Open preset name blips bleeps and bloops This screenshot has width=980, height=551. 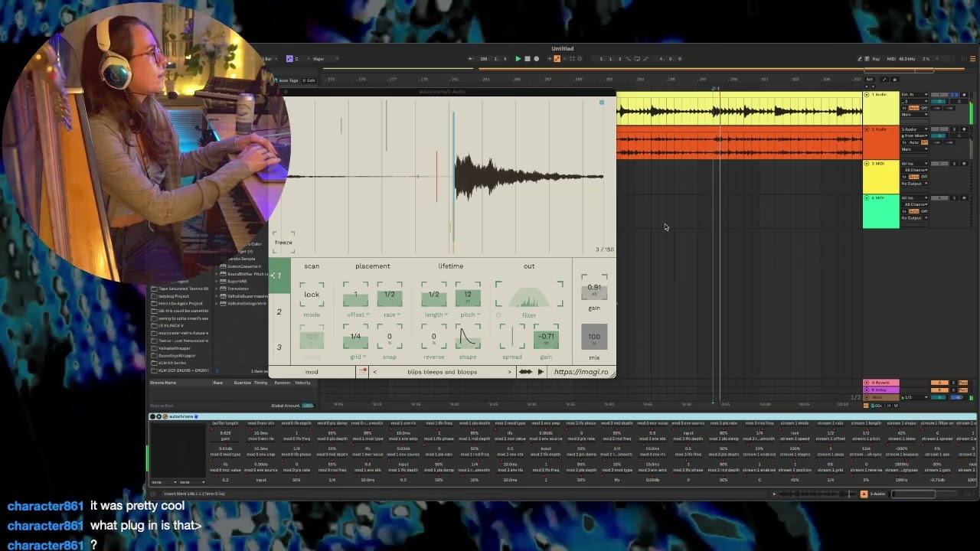tap(443, 372)
